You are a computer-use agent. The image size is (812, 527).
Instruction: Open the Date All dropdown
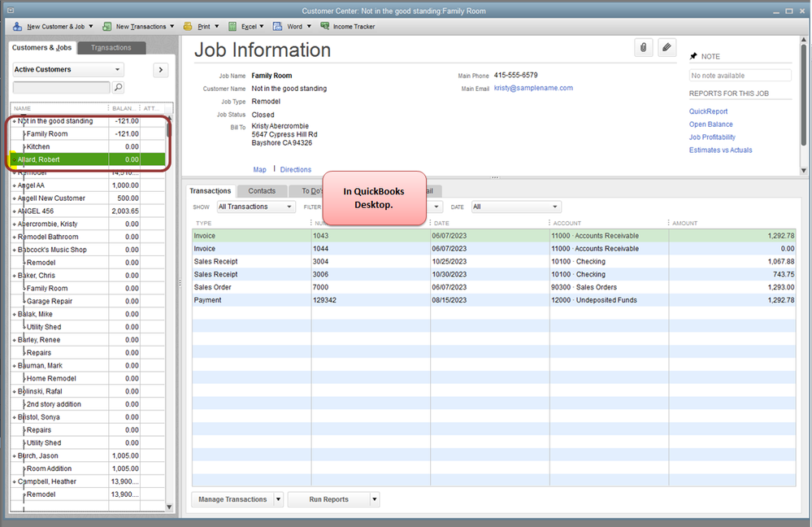pyautogui.click(x=516, y=207)
